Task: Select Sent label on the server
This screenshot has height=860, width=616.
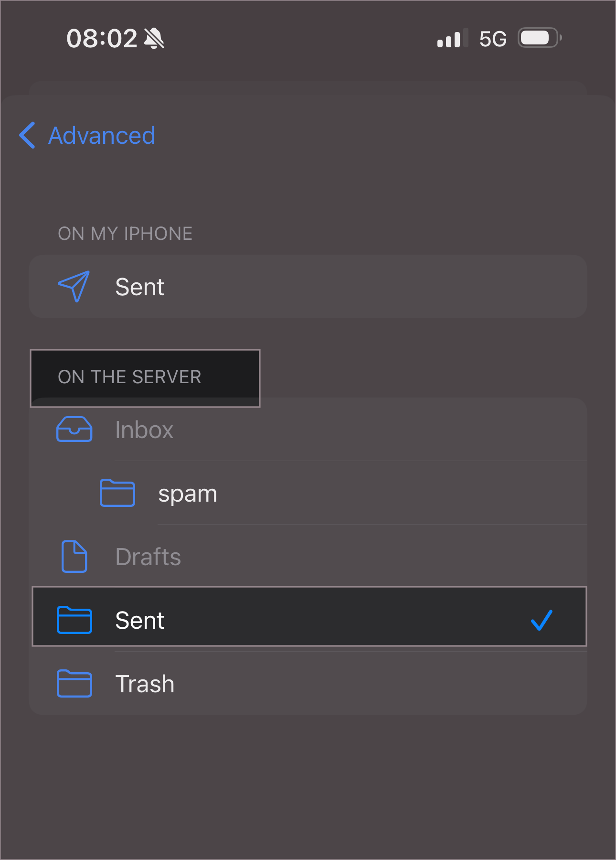Action: 139,621
